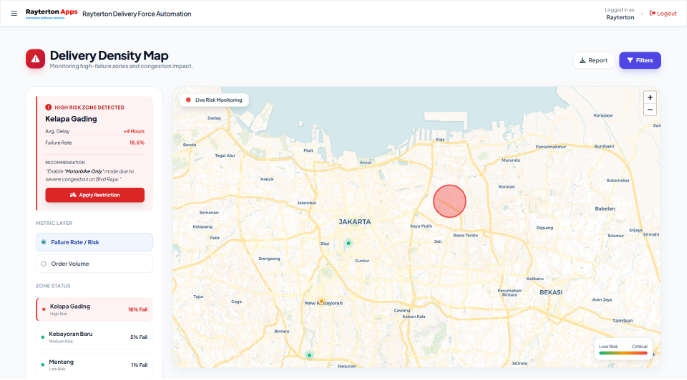The width and height of the screenshot is (687, 380).
Task: Click the Babelan map label
Action: pos(605,209)
